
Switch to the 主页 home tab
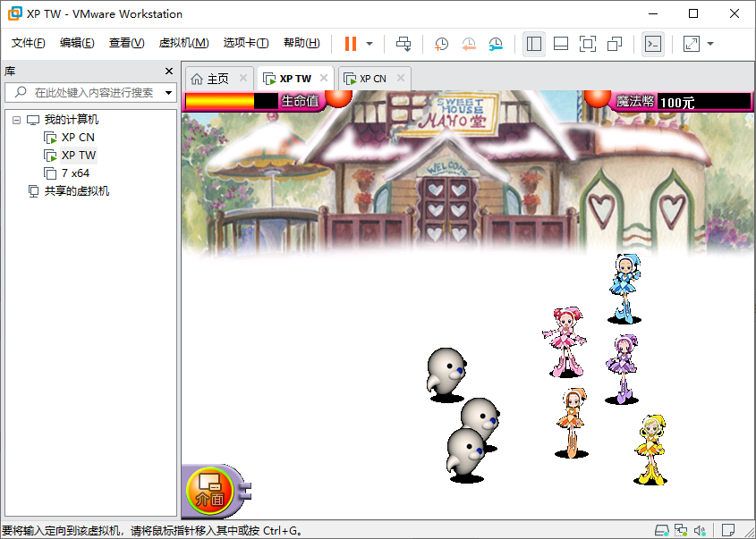(212, 79)
